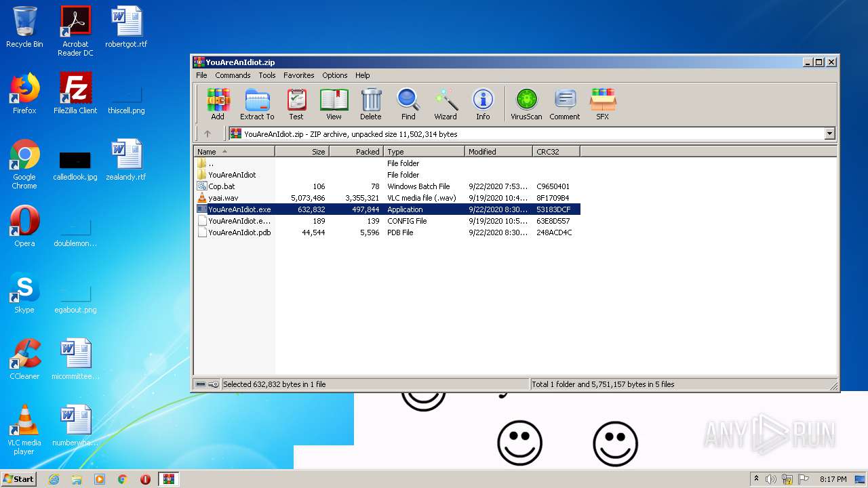
Task: Open the VLC media player desktop shortcut
Action: 24,430
